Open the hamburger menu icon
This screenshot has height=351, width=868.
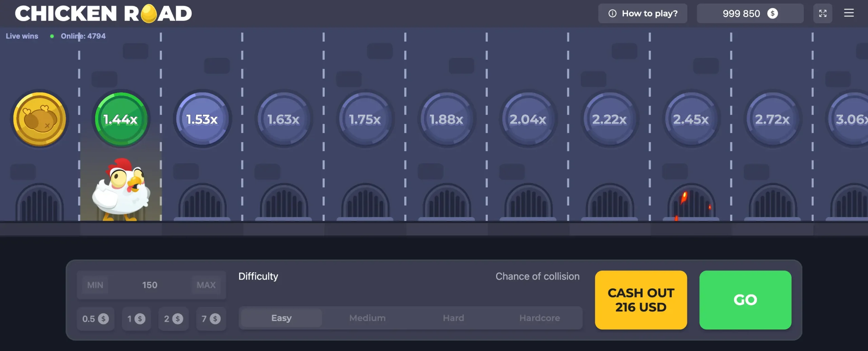click(x=849, y=13)
